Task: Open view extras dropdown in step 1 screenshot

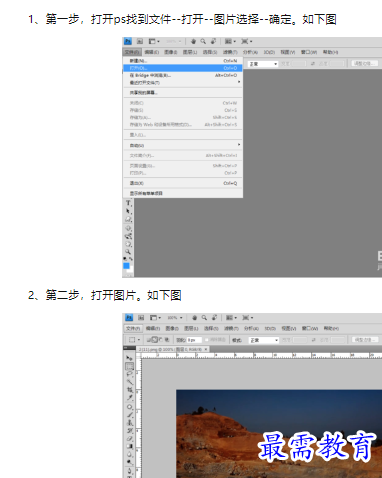Action: point(154,41)
